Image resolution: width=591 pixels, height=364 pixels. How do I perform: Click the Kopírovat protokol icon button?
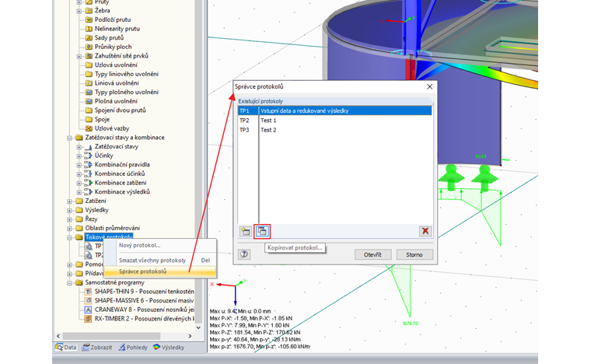point(262,231)
